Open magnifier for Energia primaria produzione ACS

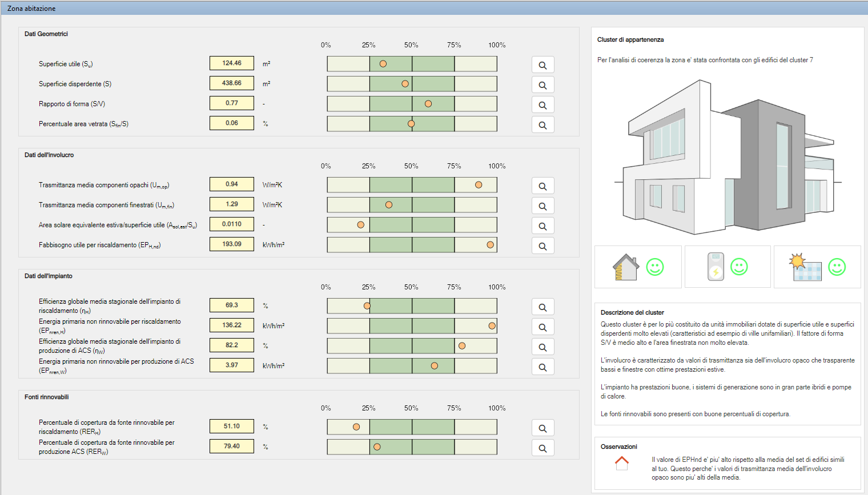click(542, 367)
